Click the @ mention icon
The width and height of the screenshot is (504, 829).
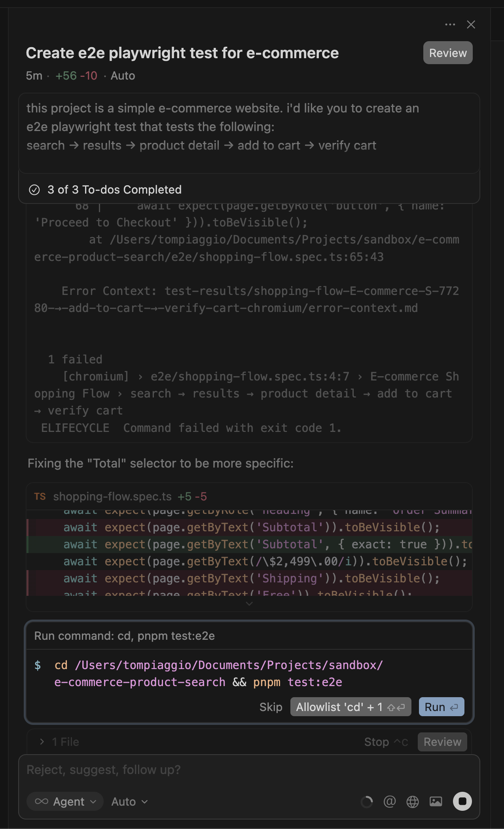tap(389, 801)
